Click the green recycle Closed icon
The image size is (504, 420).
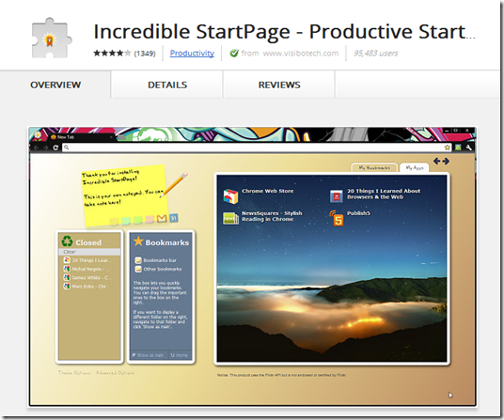67,241
